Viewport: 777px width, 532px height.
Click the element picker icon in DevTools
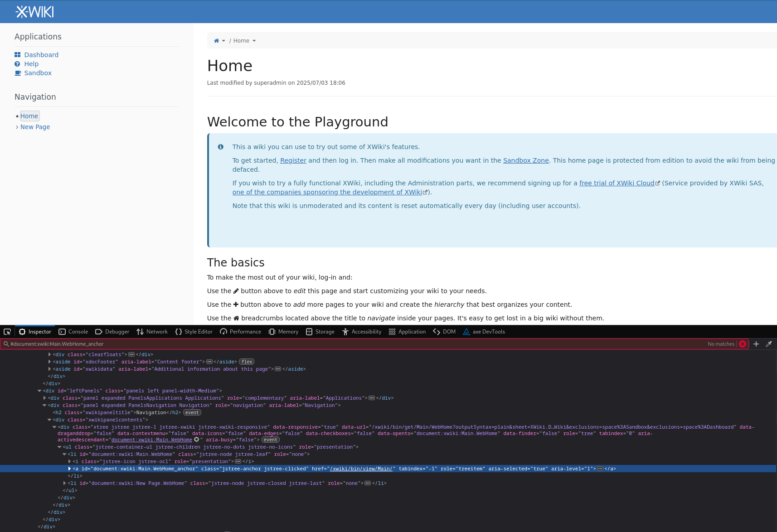(x=7, y=332)
